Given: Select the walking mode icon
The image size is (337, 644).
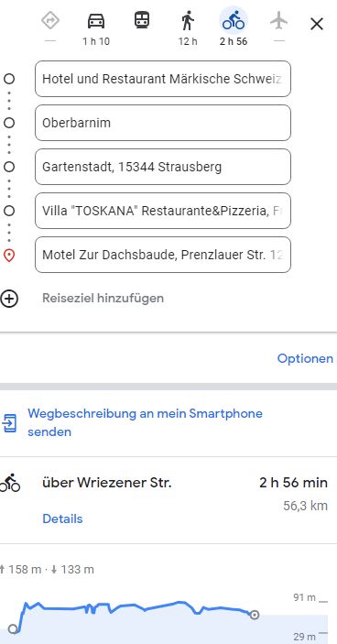Looking at the screenshot, I should (188, 20).
